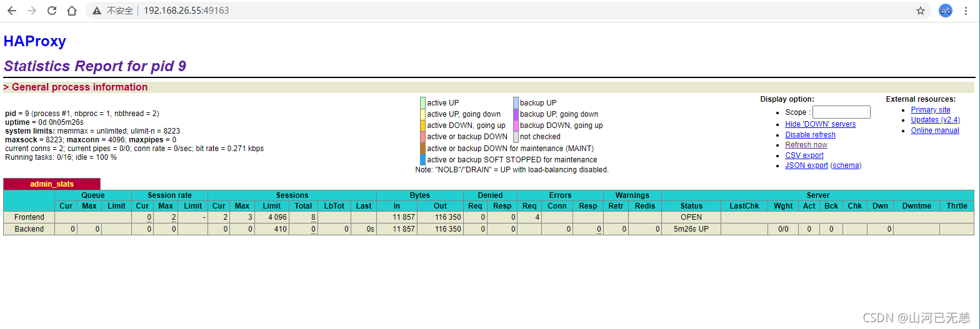The width and height of the screenshot is (980, 329).
Task: Click the active UP green legend swatch
Action: pos(423,102)
